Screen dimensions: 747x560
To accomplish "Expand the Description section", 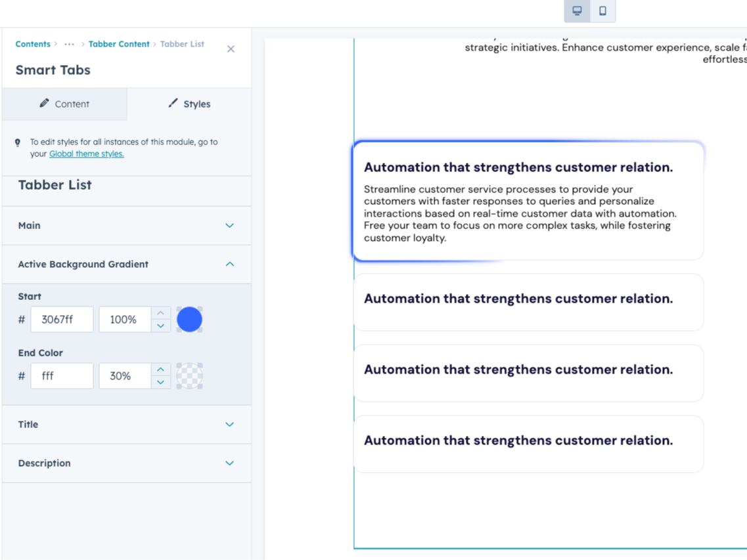I will (x=229, y=463).
